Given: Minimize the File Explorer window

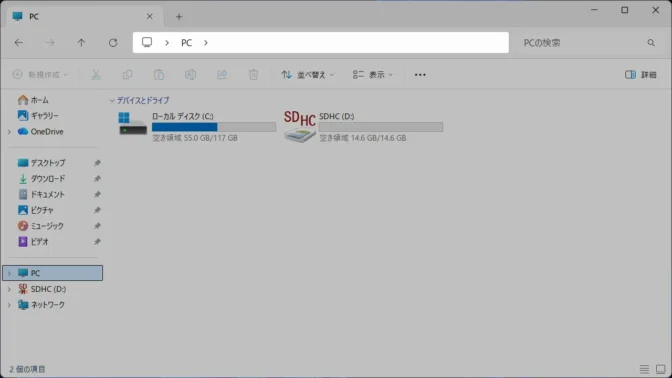Looking at the screenshot, I should click(594, 10).
